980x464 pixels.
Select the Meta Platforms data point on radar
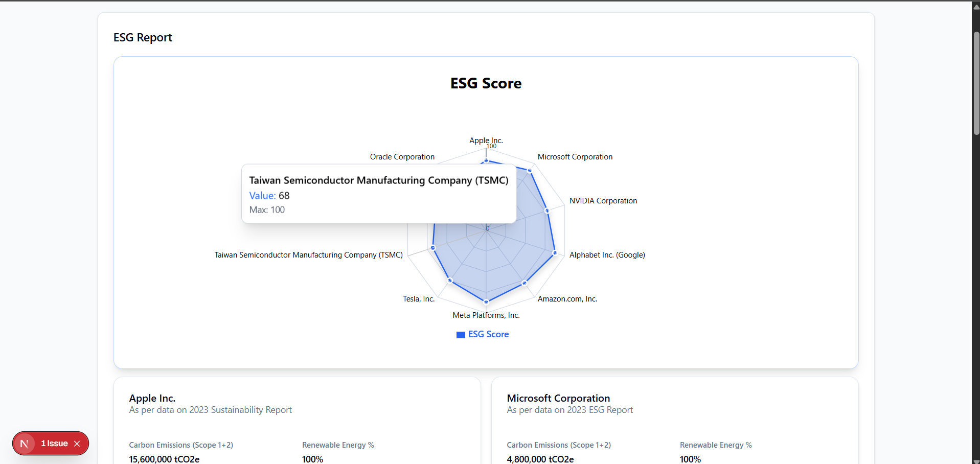point(486,302)
